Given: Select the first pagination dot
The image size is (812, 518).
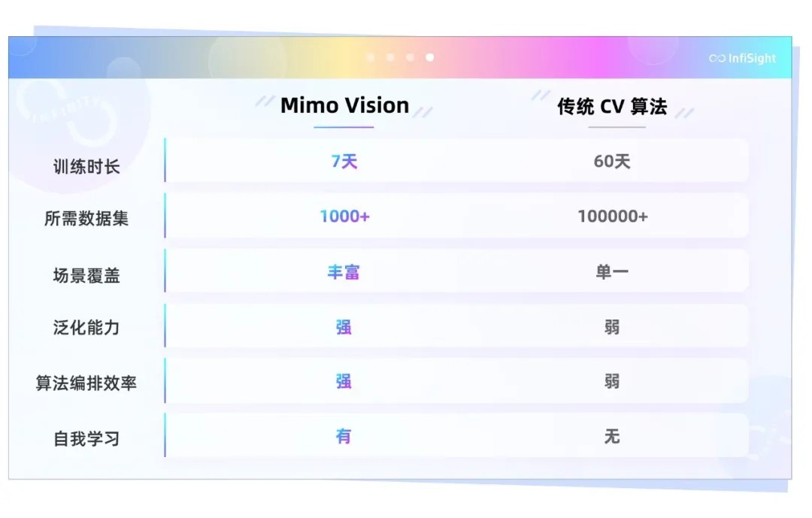Looking at the screenshot, I should point(370,57).
